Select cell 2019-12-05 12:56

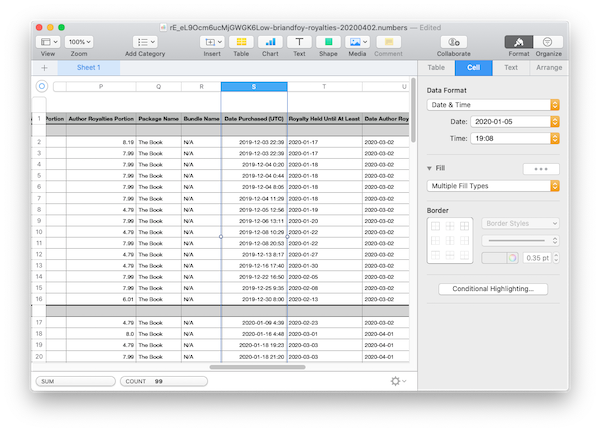[x=254, y=210]
